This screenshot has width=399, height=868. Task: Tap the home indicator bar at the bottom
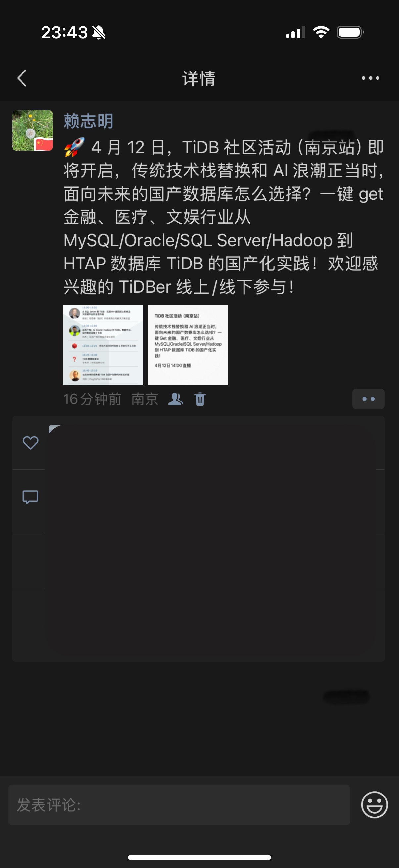(199, 857)
